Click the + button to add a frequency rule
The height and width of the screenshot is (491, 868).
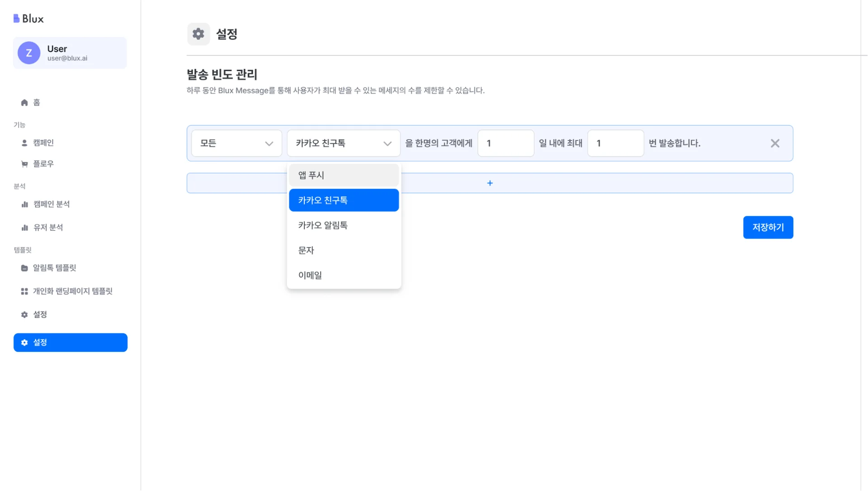click(x=490, y=183)
